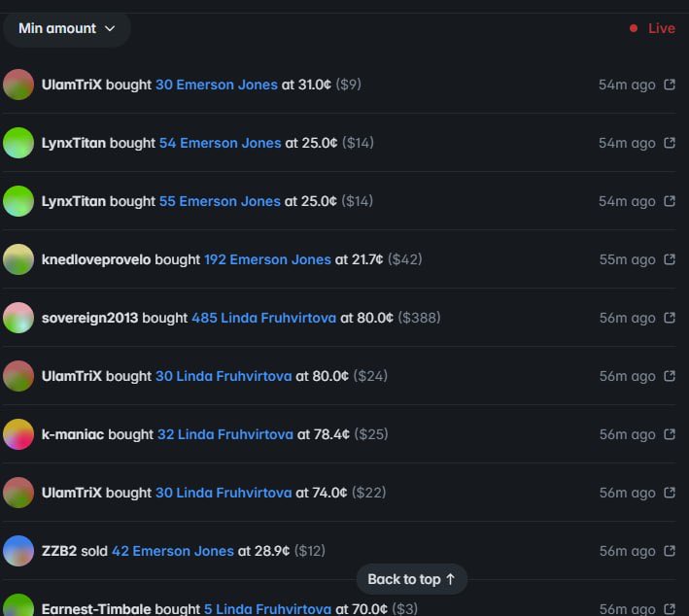689x616 pixels.
Task: Click ZZB2 avatar
Action: 18,551
